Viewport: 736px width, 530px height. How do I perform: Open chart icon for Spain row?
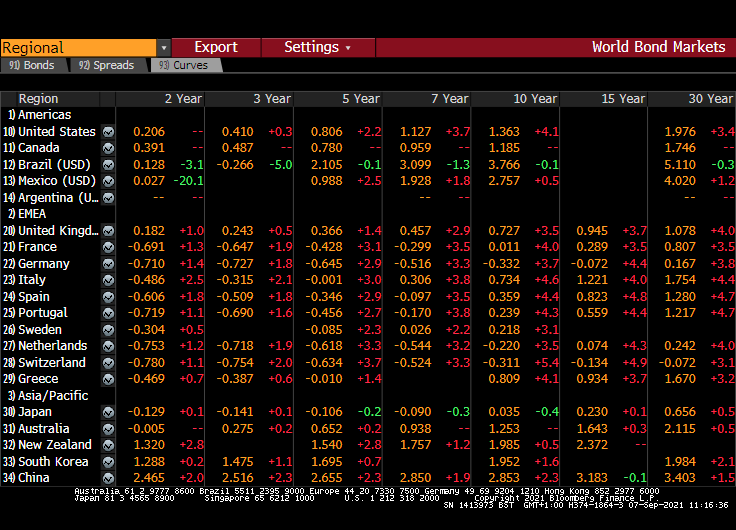pyautogui.click(x=108, y=297)
